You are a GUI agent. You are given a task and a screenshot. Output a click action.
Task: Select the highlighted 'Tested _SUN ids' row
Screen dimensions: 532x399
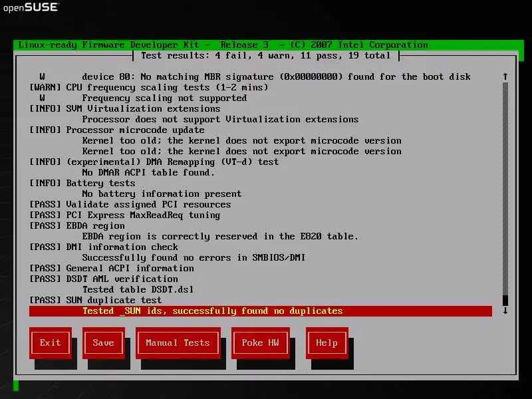(261, 311)
